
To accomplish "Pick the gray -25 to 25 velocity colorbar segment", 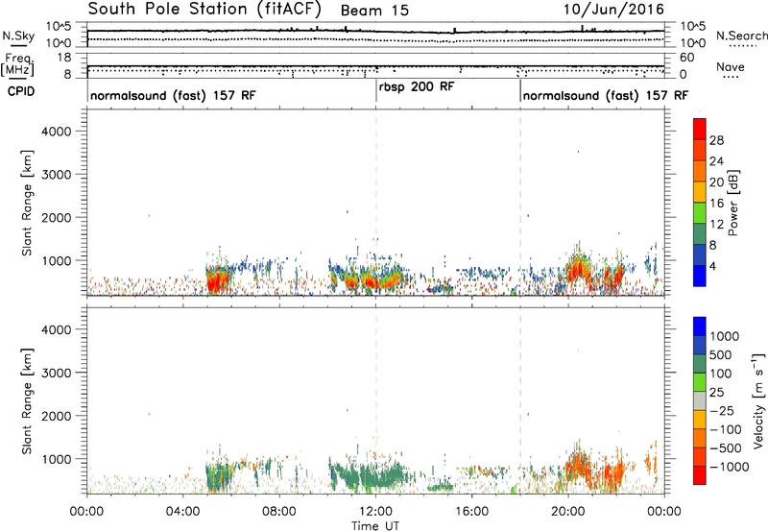I will click(x=700, y=401).
